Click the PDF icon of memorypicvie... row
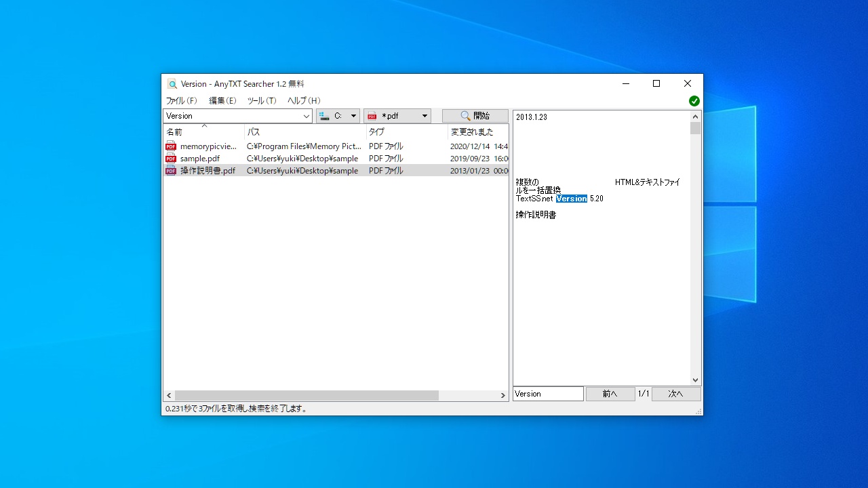 pyautogui.click(x=171, y=146)
